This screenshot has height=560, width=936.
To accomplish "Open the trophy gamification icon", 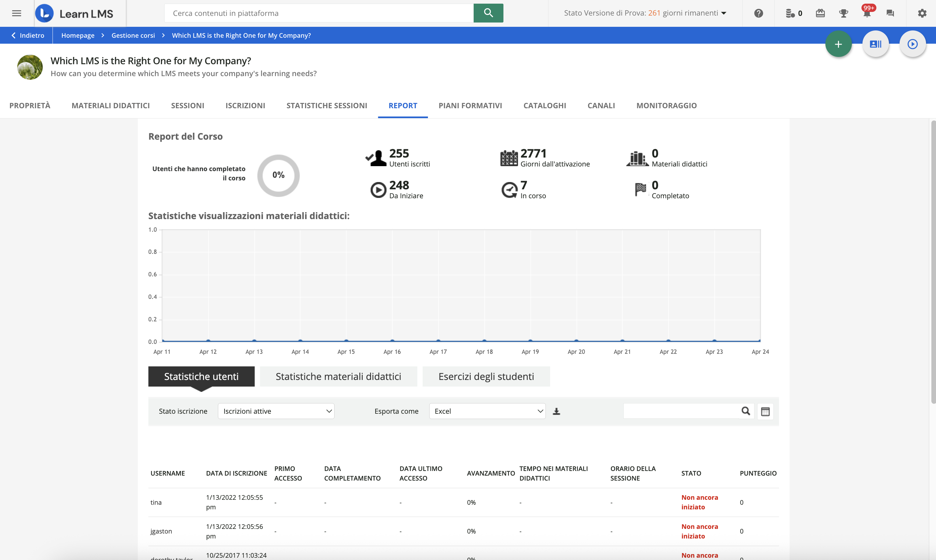I will [844, 13].
